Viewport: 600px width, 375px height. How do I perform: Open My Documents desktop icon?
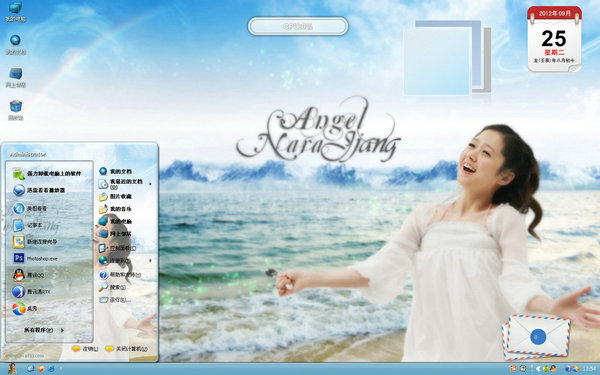coord(15,44)
